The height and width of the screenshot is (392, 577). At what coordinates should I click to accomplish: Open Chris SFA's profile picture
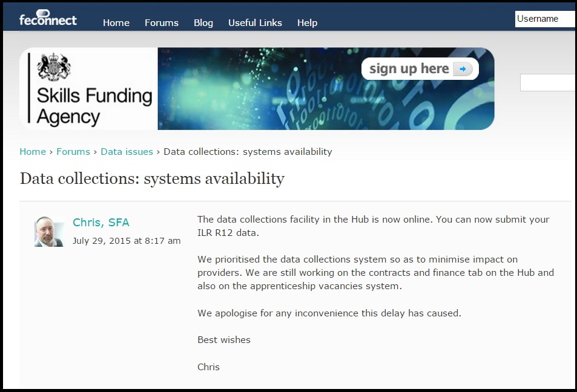(x=49, y=231)
